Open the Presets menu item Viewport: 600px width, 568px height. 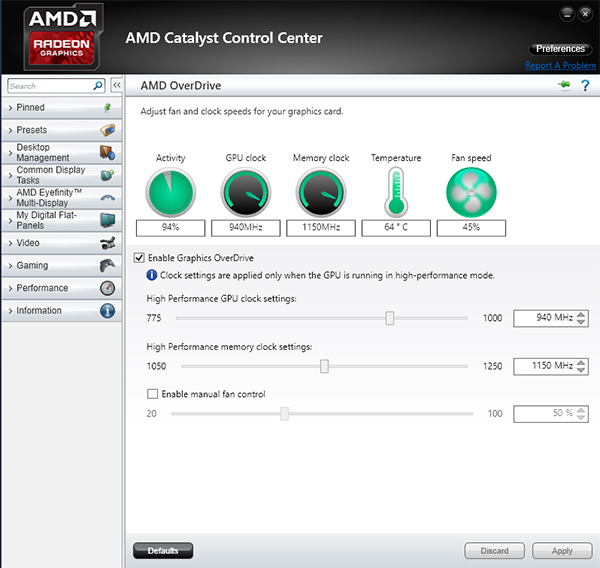tap(62, 130)
